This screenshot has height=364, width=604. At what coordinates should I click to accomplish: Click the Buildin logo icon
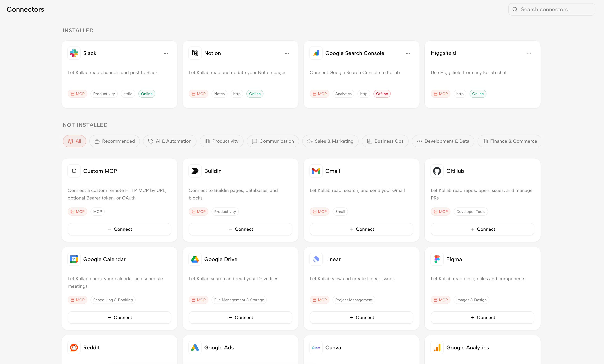[x=195, y=171]
